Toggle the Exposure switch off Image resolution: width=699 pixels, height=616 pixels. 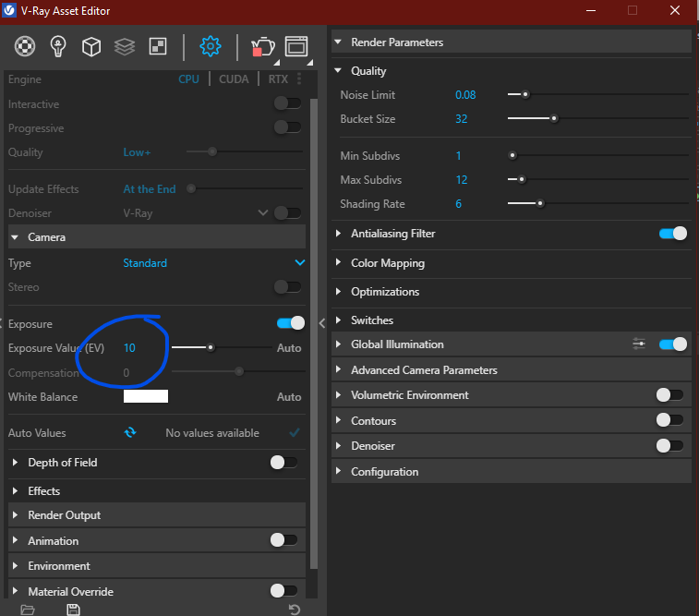click(290, 323)
